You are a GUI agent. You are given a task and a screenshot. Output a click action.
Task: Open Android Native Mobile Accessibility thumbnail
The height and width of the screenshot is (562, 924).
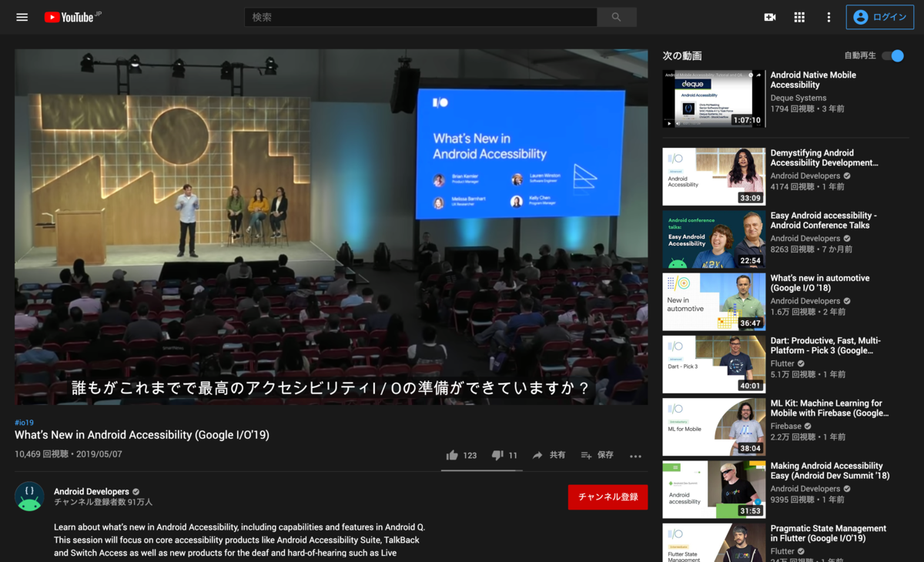point(714,99)
